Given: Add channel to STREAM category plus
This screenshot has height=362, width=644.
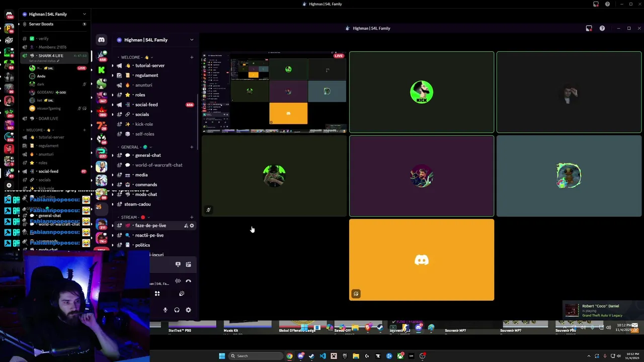Looking at the screenshot, I should [x=192, y=217].
